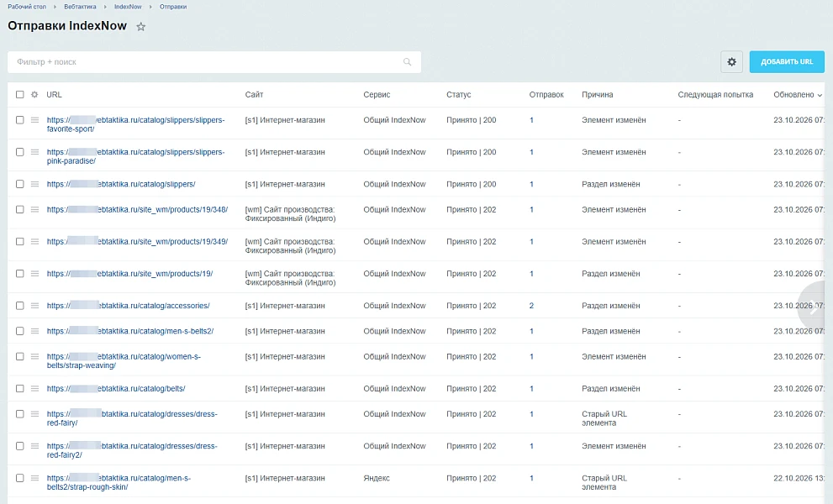Add page to favorites with star icon
This screenshot has width=833, height=504.
click(140, 27)
